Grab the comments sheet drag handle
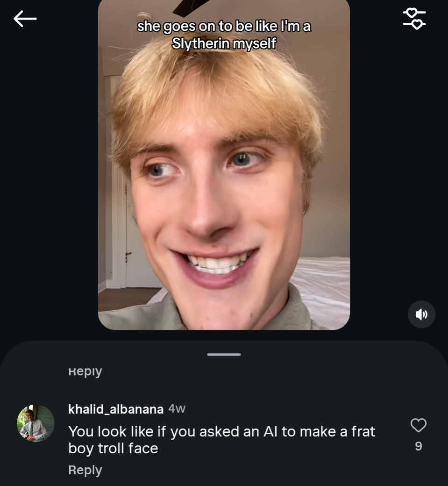Viewport: 448px width, 486px height. coord(224,354)
